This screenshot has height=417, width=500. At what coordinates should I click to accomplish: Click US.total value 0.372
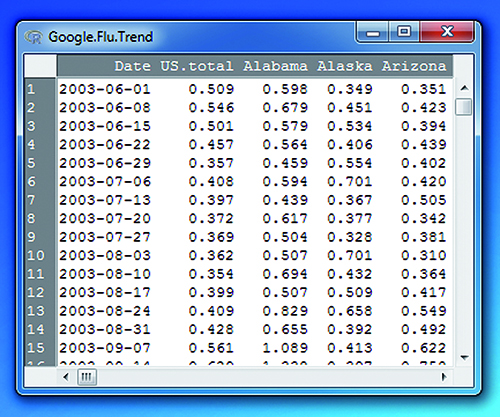point(211,218)
